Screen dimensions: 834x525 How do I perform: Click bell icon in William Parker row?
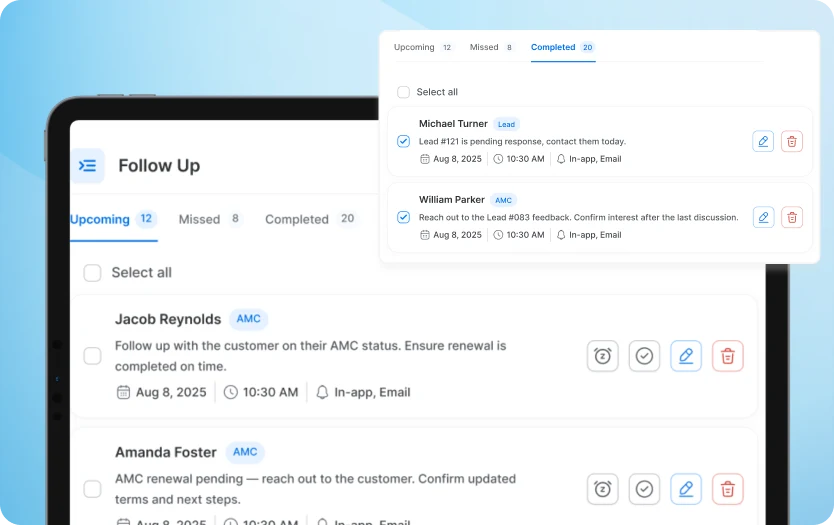coord(561,235)
